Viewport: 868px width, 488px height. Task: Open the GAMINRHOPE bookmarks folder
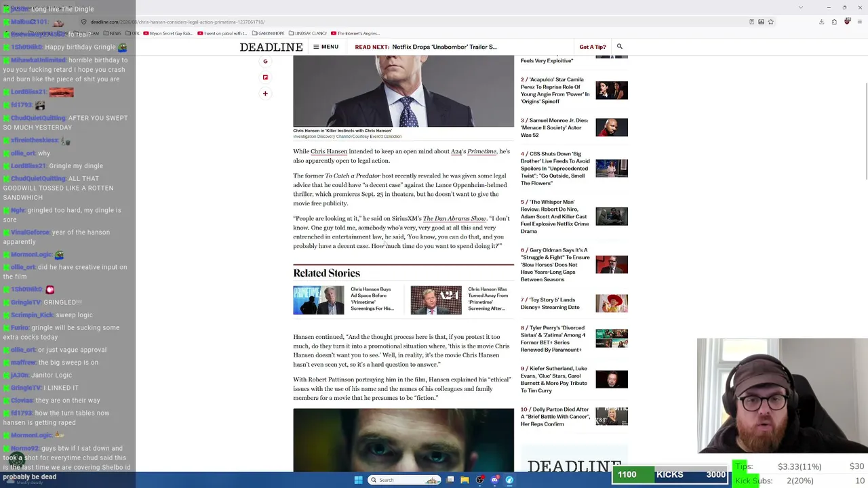(269, 33)
